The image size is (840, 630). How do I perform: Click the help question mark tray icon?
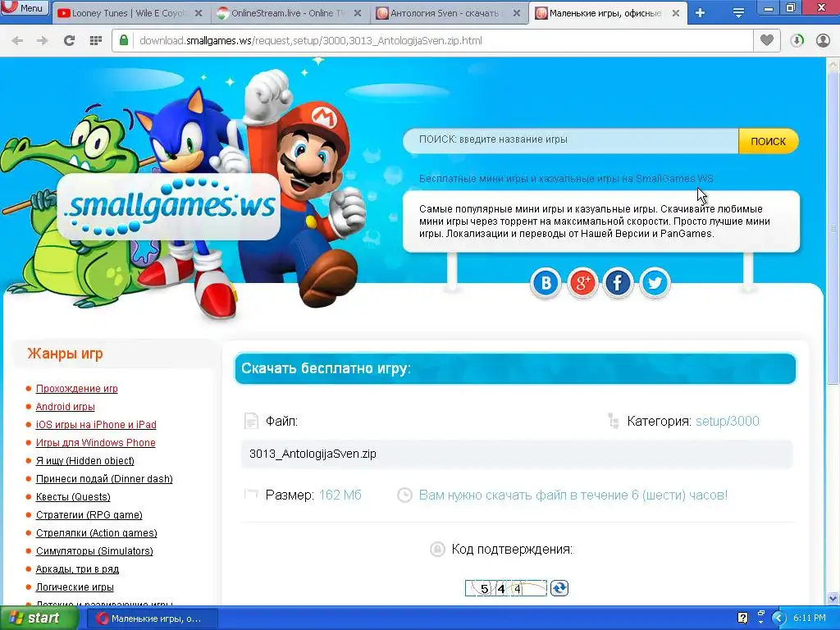742,619
